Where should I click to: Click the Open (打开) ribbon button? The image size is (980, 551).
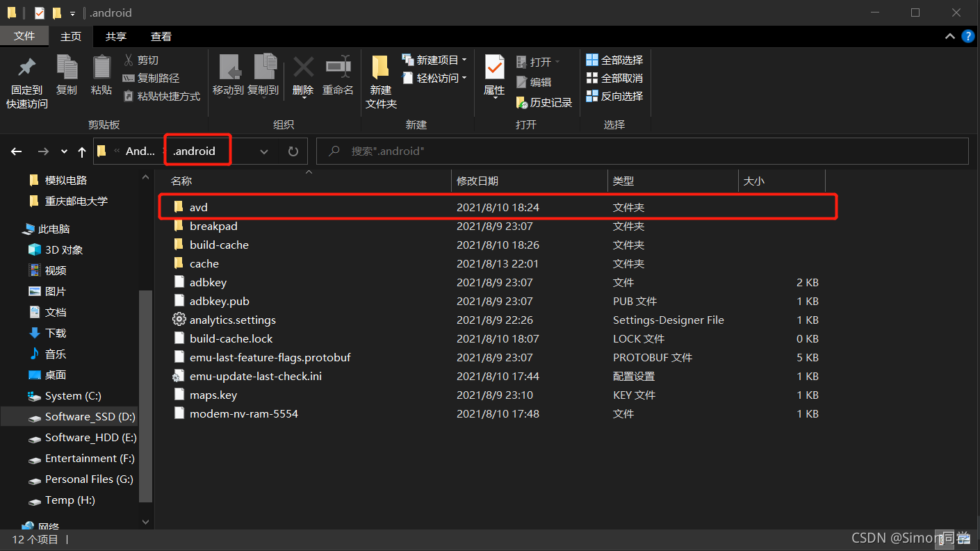pyautogui.click(x=539, y=62)
